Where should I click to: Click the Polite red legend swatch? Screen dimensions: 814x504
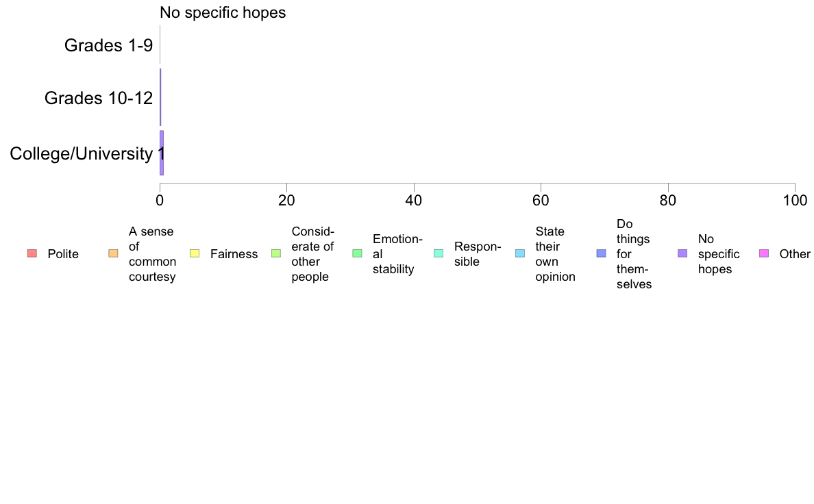click(x=32, y=253)
